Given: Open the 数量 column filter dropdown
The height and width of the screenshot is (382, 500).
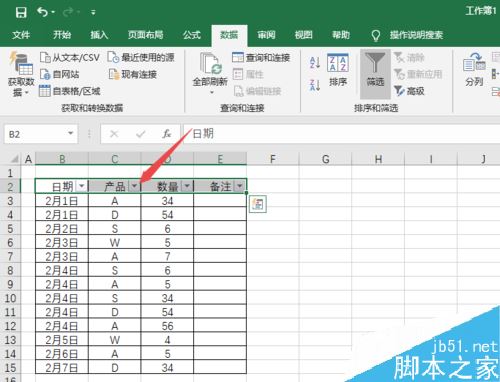Looking at the screenshot, I should [187, 186].
